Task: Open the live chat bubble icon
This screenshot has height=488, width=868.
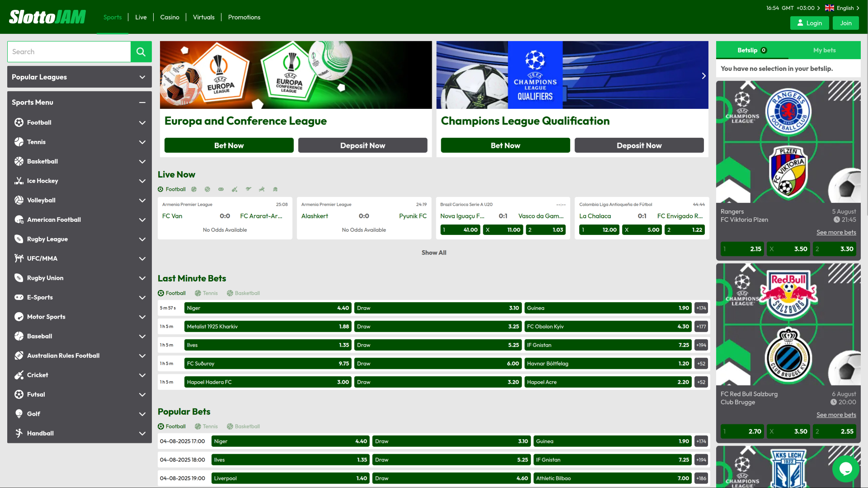Action: 845,469
